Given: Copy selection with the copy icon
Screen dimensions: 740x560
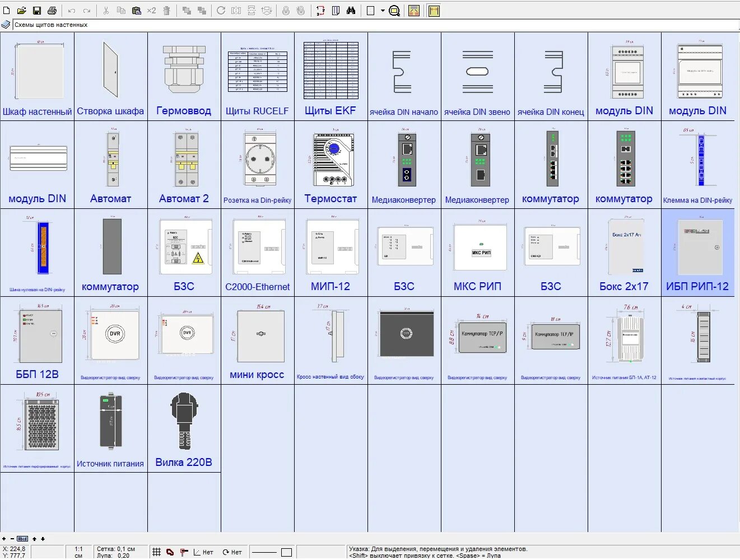Looking at the screenshot, I should click(x=121, y=11).
